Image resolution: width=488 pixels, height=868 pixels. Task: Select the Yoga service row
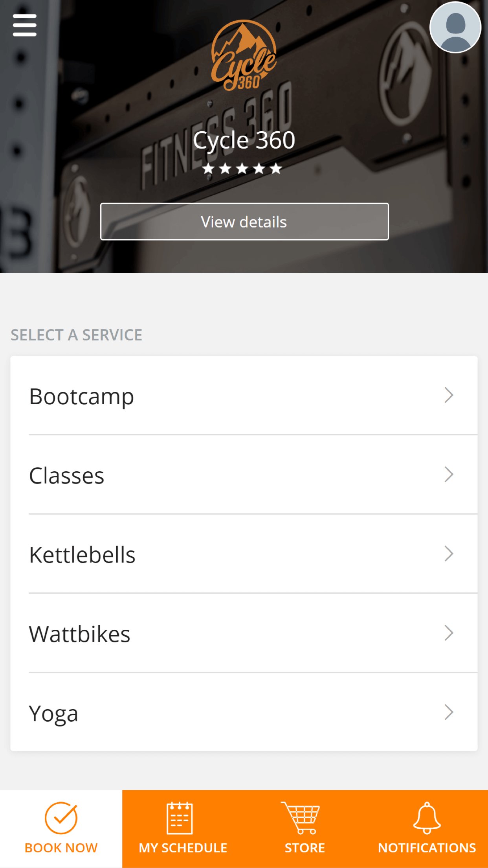244,712
